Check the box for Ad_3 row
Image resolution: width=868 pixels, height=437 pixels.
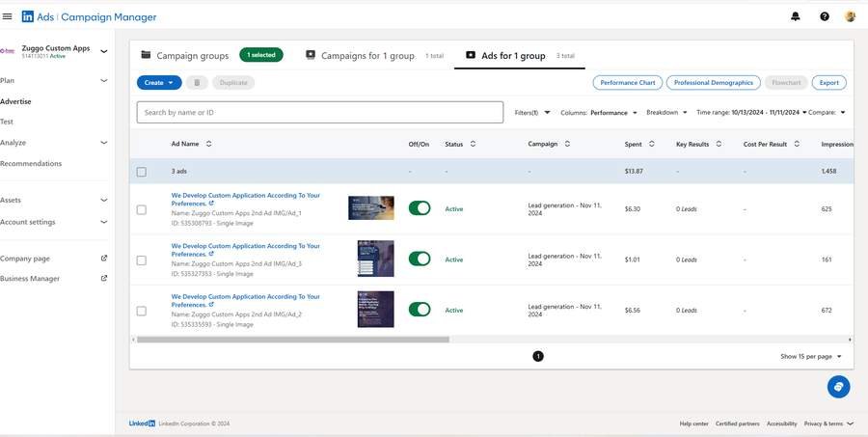pyautogui.click(x=142, y=259)
